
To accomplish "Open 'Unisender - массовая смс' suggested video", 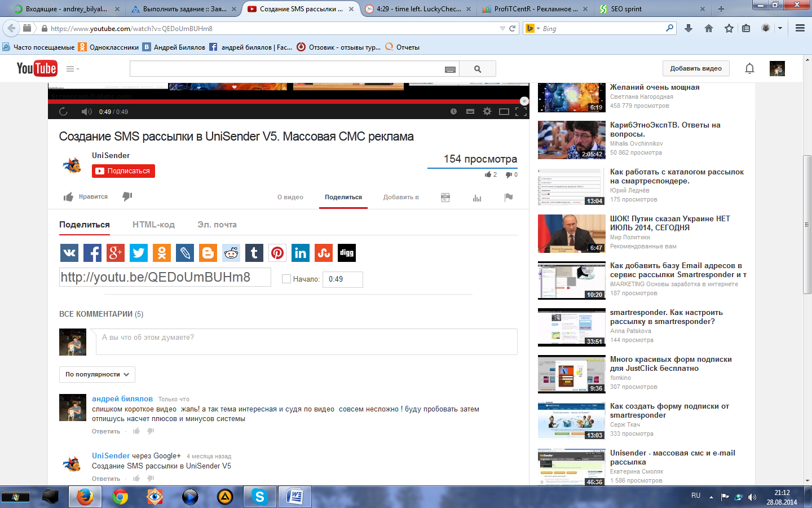I will 673,457.
